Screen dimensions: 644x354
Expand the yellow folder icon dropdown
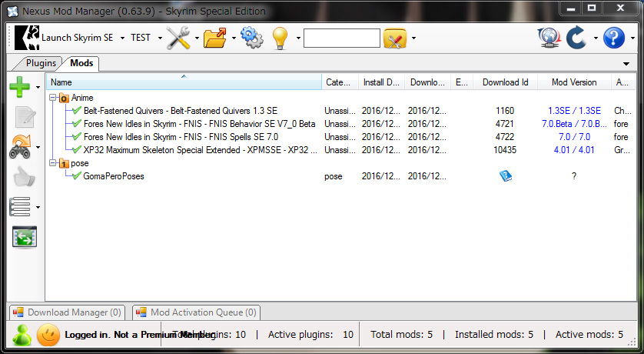pos(413,38)
